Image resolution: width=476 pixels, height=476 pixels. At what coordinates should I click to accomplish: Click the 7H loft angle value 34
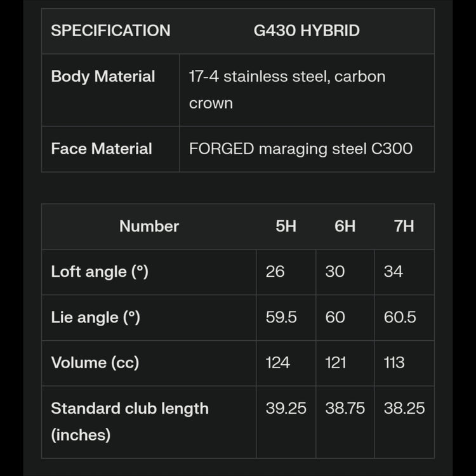tap(393, 272)
